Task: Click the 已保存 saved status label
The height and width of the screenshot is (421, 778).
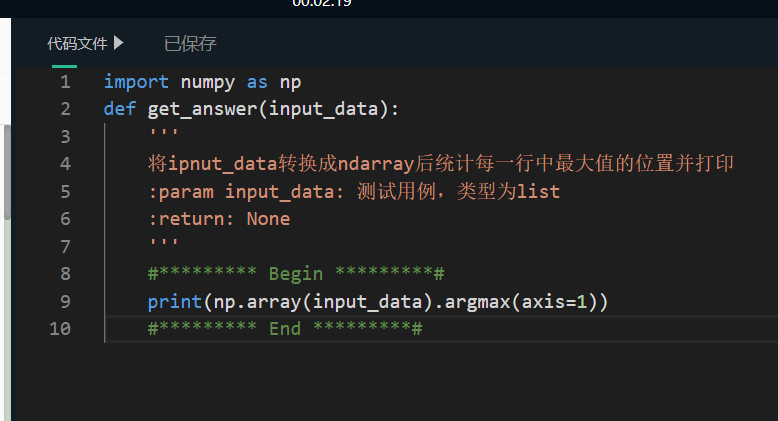Action: click(x=190, y=44)
